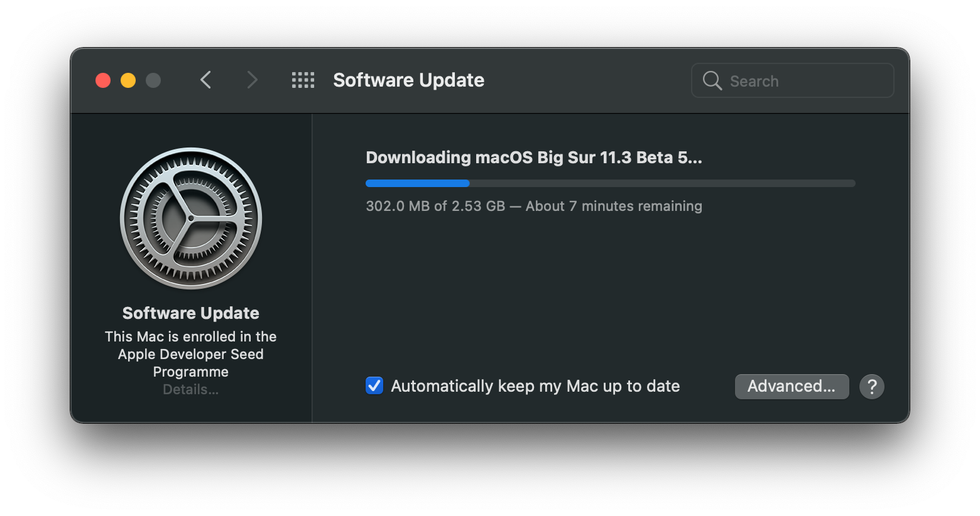
Task: Click the "Downloading macOS Big Sur 11.3 Beta 5" heading
Action: (533, 158)
